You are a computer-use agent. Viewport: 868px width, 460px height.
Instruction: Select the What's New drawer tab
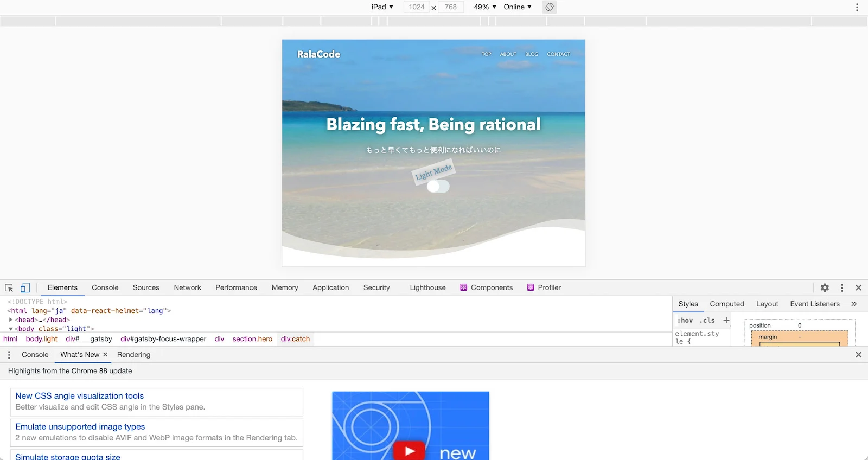pyautogui.click(x=80, y=355)
